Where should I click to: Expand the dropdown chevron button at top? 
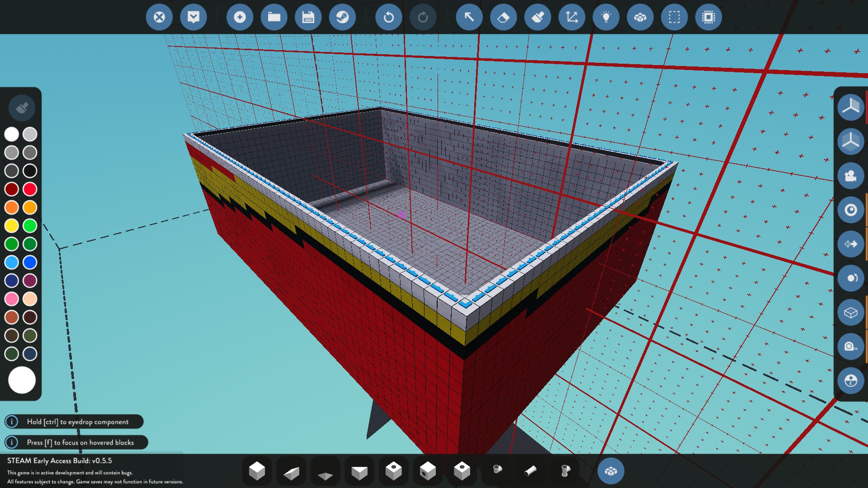pos(193,18)
